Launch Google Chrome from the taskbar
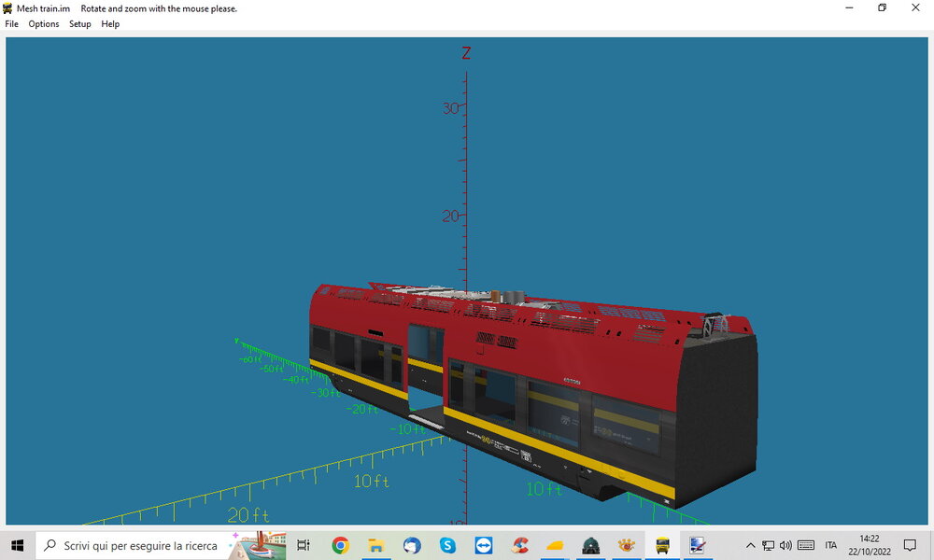The image size is (934, 560). click(x=340, y=545)
